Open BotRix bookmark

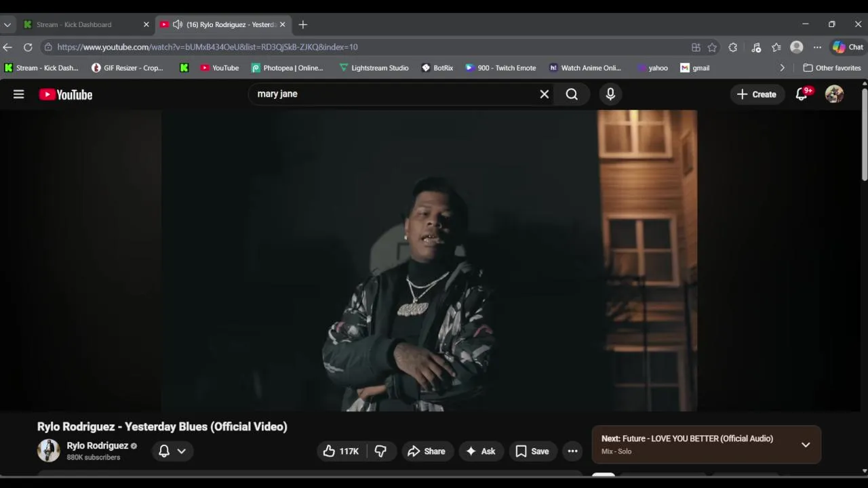pos(437,68)
